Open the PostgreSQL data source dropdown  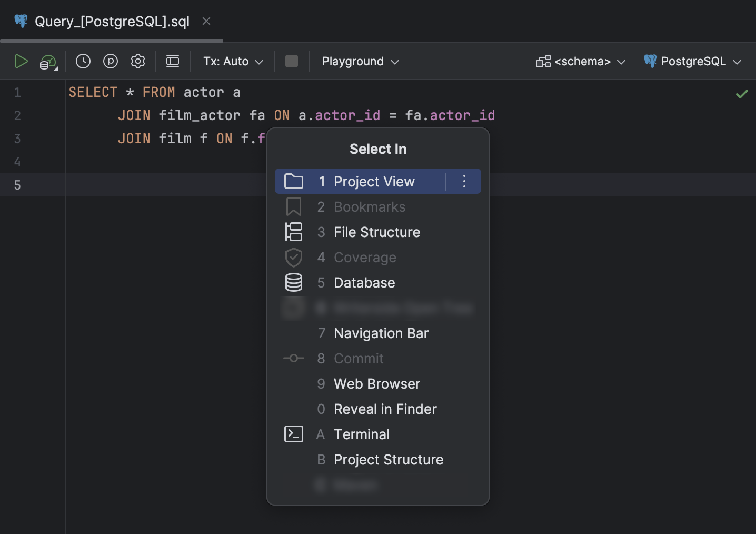693,61
